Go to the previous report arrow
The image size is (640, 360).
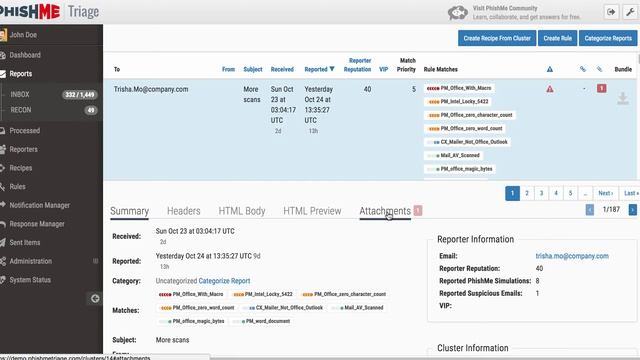[590, 210]
